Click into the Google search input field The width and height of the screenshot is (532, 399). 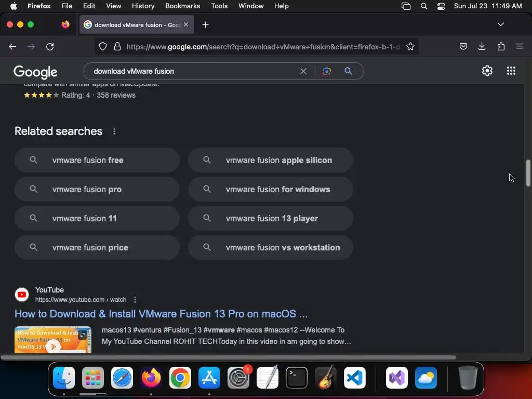coord(193,71)
